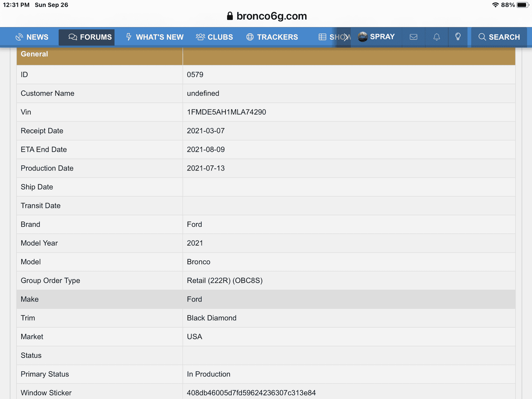Select the Make value Ford
The height and width of the screenshot is (399, 532).
tap(194, 299)
